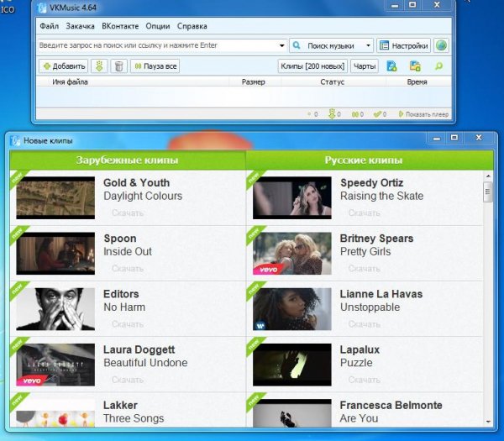504x441 pixels.
Task: Sort by Время column header
Action: 417,82
